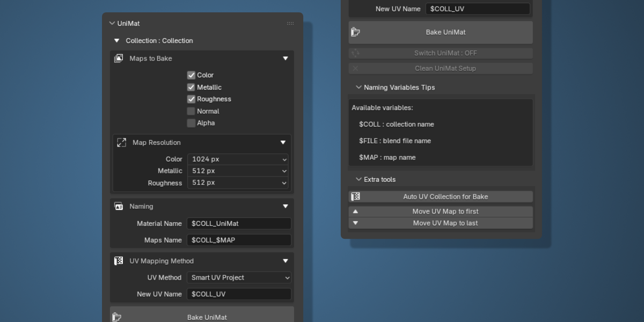Open the UV Method dropdown set to Smart UV Project
The width and height of the screenshot is (644, 322).
(238, 277)
